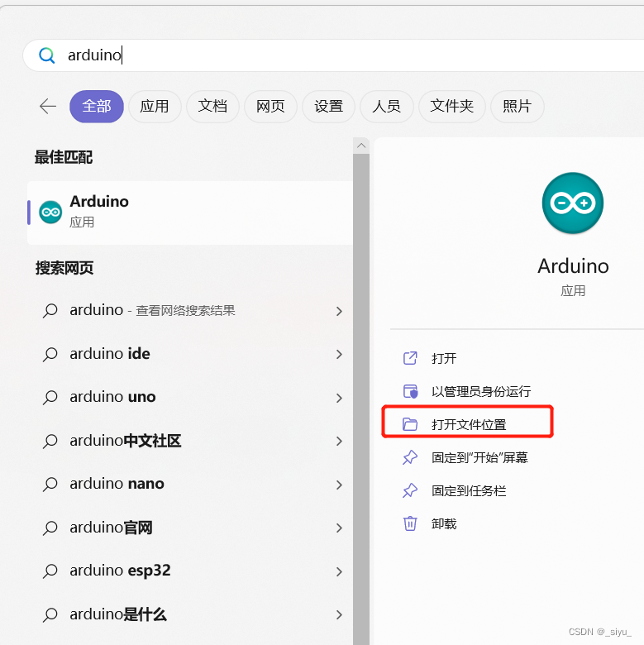Click the 打开 open icon
Viewport: 644px width, 645px height.
410,358
